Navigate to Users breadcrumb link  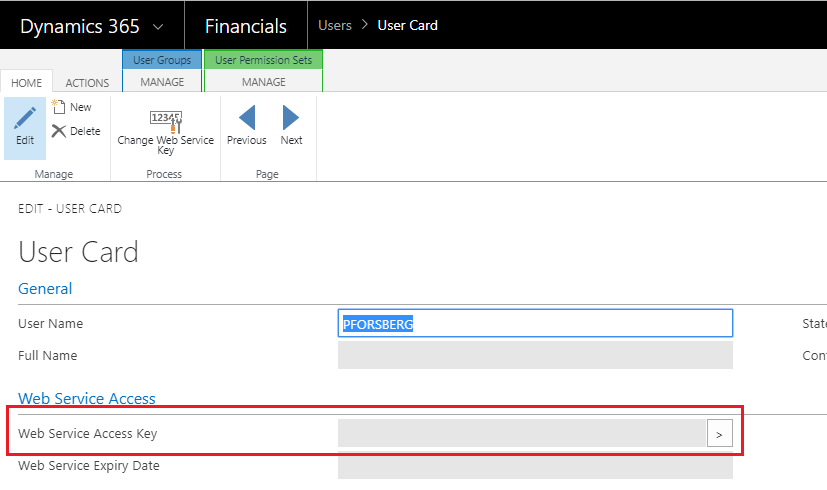(x=334, y=25)
